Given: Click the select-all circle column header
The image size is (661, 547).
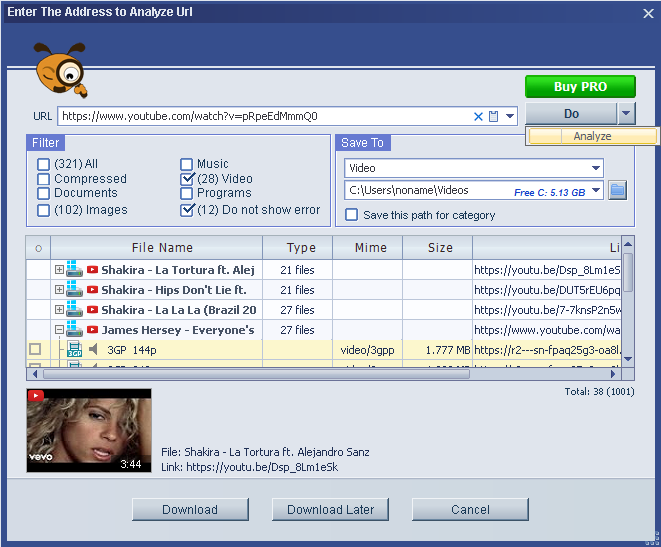Looking at the screenshot, I should click(38, 248).
